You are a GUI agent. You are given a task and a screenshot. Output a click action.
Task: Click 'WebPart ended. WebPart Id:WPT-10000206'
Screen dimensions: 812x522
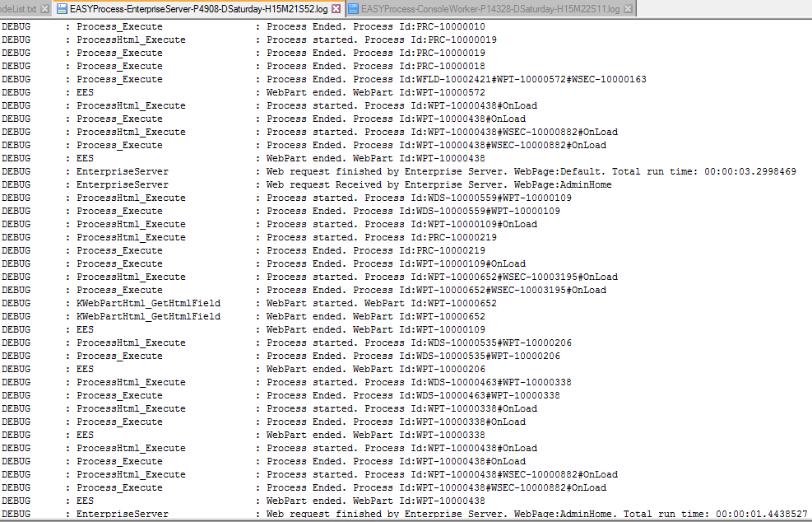(376, 369)
